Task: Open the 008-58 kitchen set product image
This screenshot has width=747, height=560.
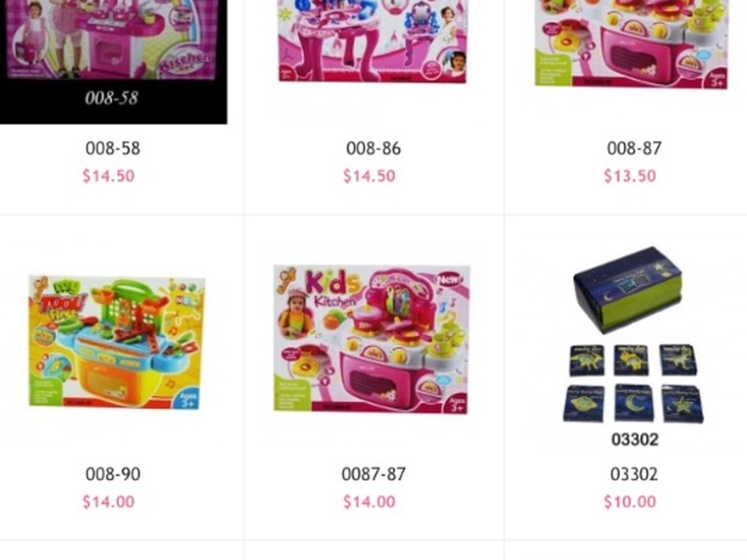Action: [x=113, y=62]
